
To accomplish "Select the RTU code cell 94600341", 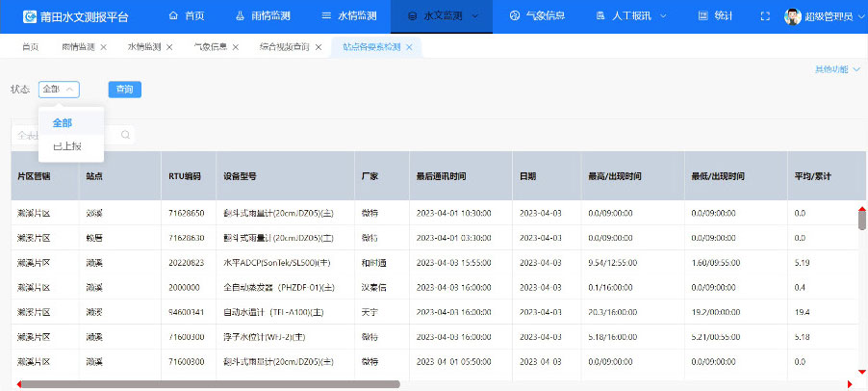I will point(187,312).
